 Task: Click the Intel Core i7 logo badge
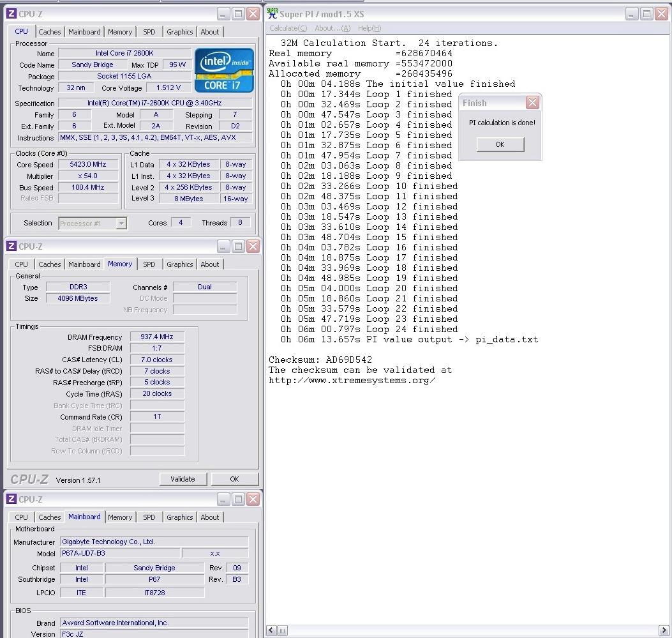tap(224, 70)
